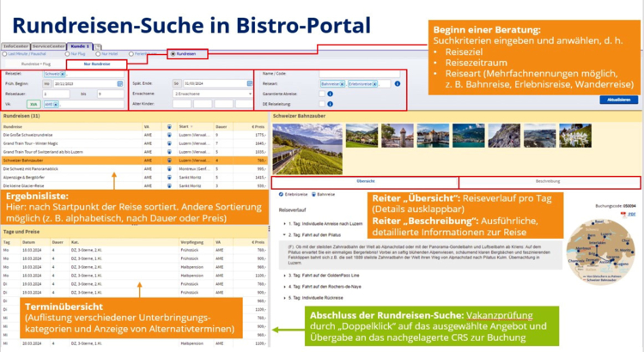Viewport: 644px width, 352px height.
Task: Show info for Garantierte Abreise
Action: click(330, 94)
